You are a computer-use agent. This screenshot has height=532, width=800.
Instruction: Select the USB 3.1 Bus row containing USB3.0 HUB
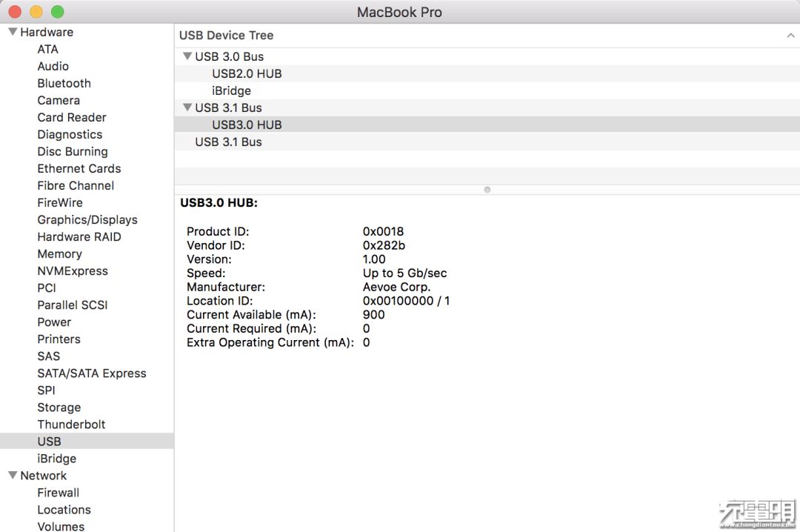[x=487, y=107]
